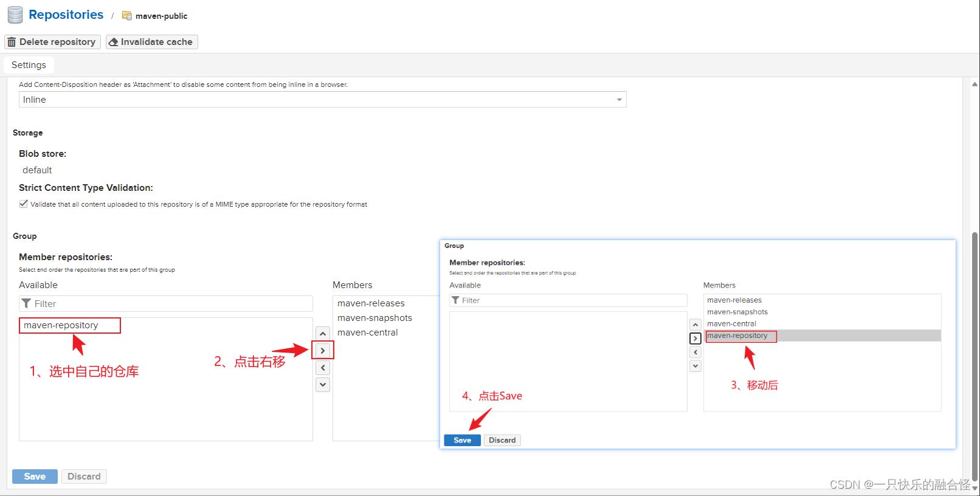980x496 pixels.
Task: Click the move-right arrow in the inset panel
Action: [695, 339]
